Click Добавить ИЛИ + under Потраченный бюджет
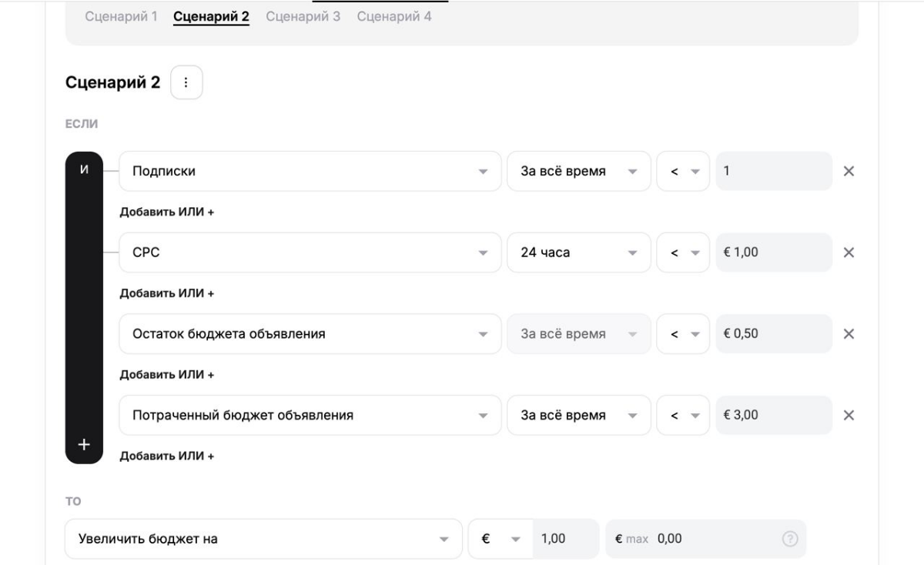Image resolution: width=924 pixels, height=565 pixels. pos(166,456)
